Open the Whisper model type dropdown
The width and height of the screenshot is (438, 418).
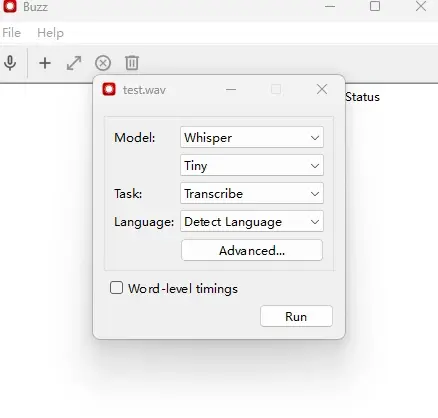tap(252, 137)
